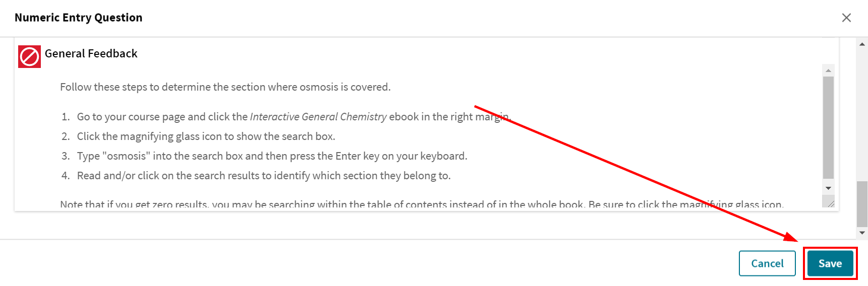Image resolution: width=868 pixels, height=286 pixels.
Task: Click the outer scrollbar track above the thumb
Action: point(862,115)
